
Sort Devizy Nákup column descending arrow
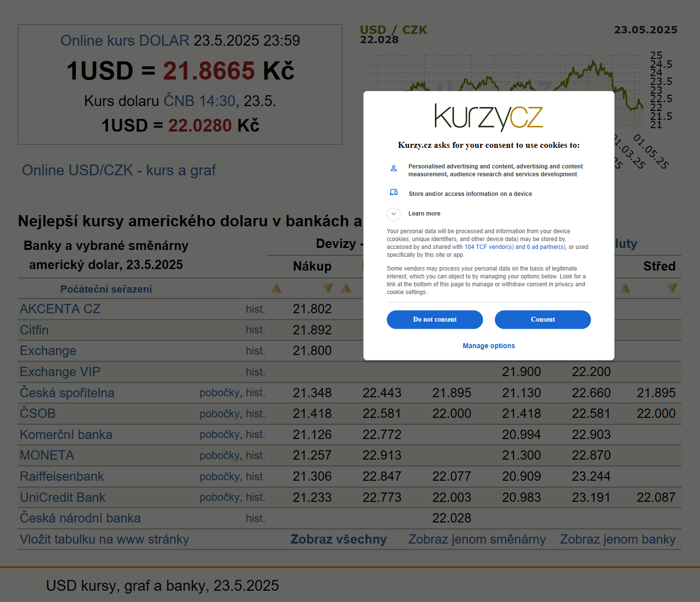tap(328, 288)
